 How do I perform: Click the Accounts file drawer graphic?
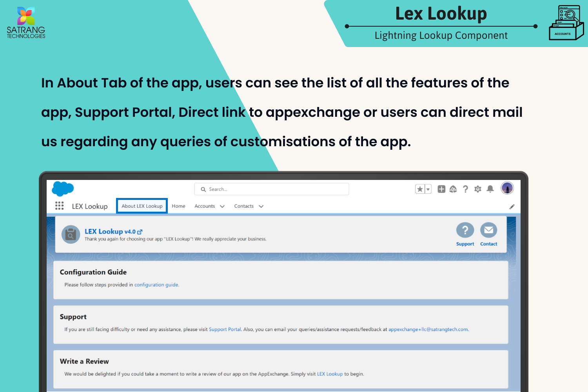566,23
